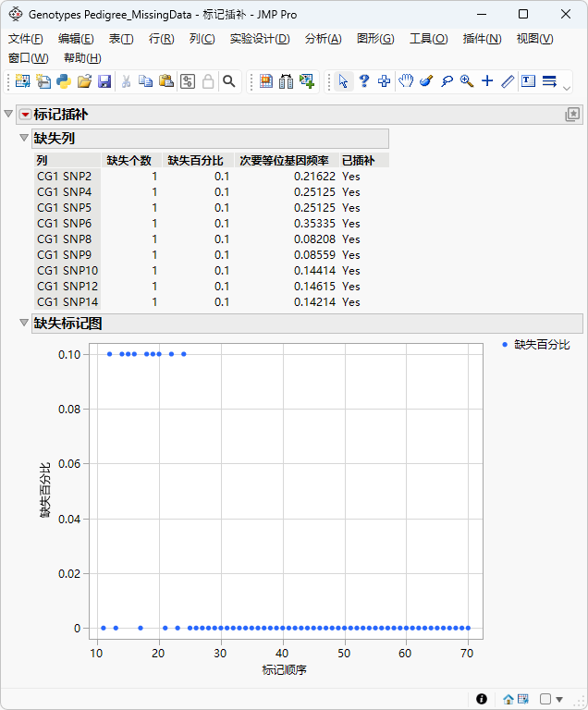Screen dimensions: 588x710
Task: Click the info icon in status bar
Action: click(x=482, y=699)
